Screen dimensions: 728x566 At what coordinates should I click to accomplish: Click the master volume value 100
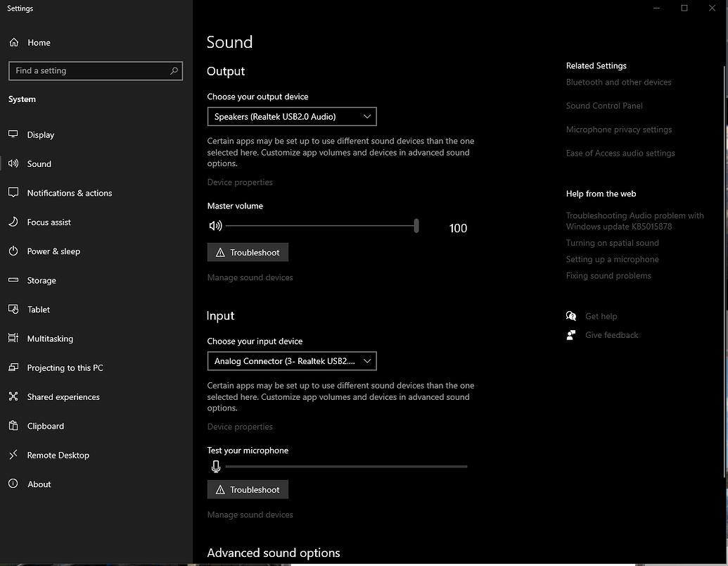458,228
